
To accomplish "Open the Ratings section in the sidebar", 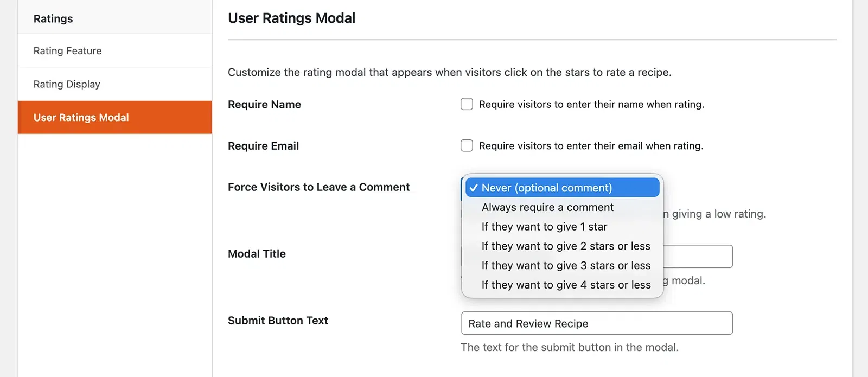I will (x=53, y=18).
